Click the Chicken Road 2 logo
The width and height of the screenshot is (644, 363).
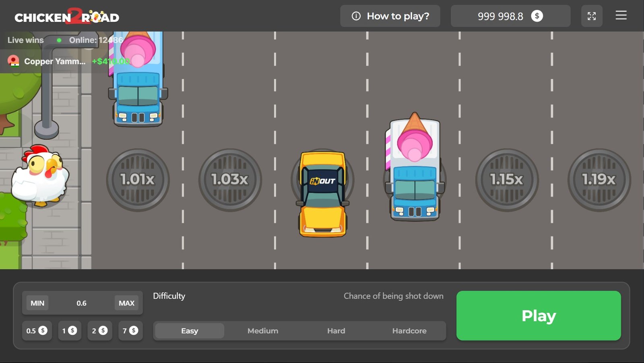(x=67, y=17)
